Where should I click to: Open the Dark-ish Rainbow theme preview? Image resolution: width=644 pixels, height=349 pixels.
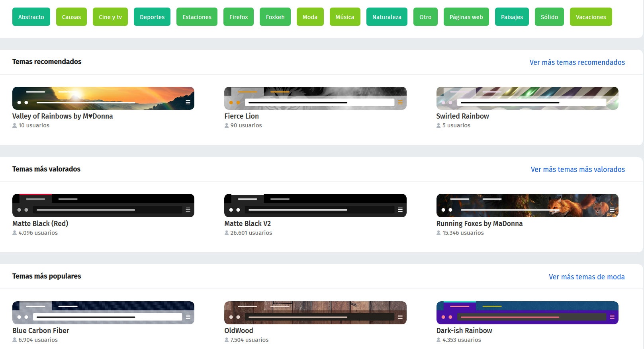527,313
